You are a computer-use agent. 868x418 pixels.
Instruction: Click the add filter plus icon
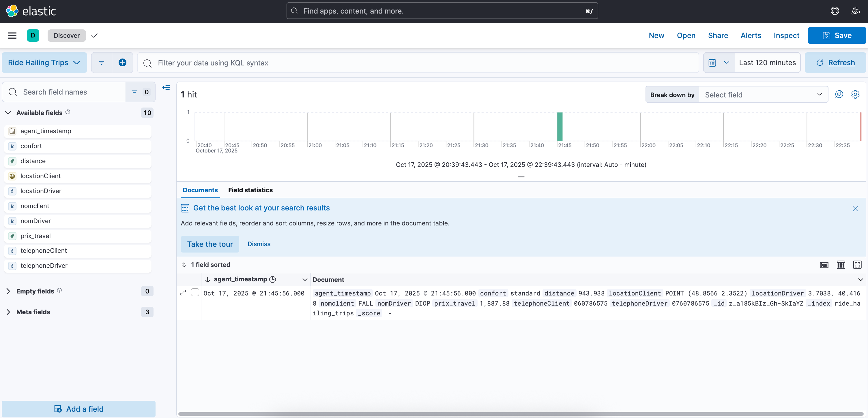point(122,63)
